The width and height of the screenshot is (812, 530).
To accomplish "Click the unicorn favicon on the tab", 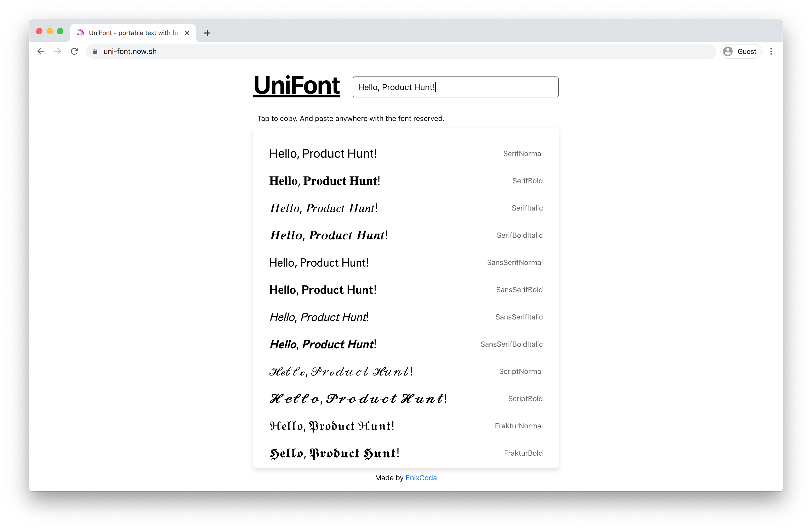I will point(81,33).
